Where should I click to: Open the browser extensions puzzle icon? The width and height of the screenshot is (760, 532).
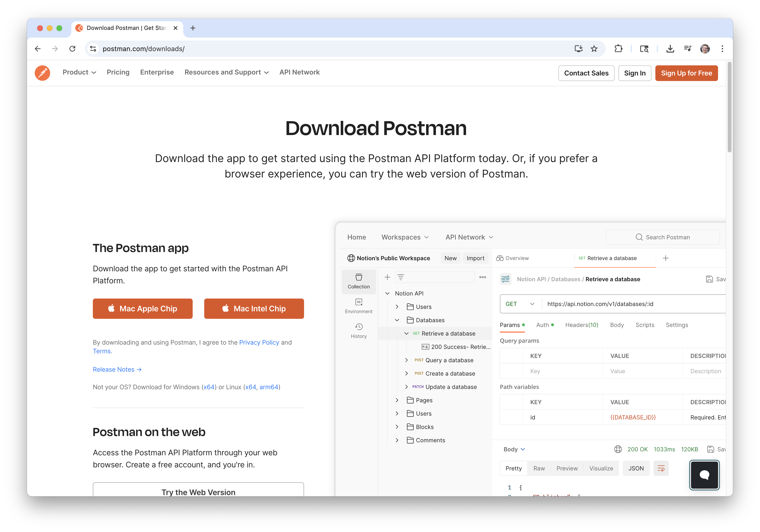[618, 49]
